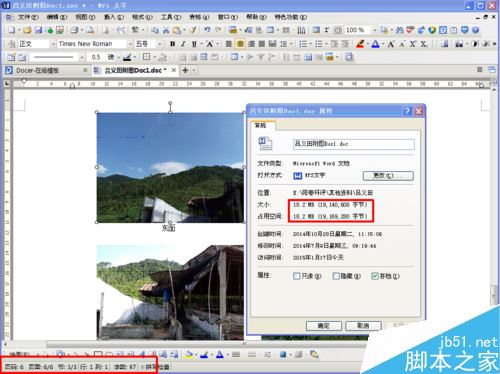Apply superscript formatting
This screenshot has height=374, width=500.
413,44
